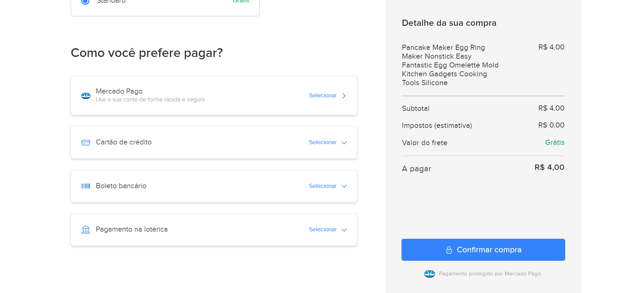The width and height of the screenshot is (644, 293).
Task: Click the Pancake Maker Egg Ring product name
Action: [443, 47]
